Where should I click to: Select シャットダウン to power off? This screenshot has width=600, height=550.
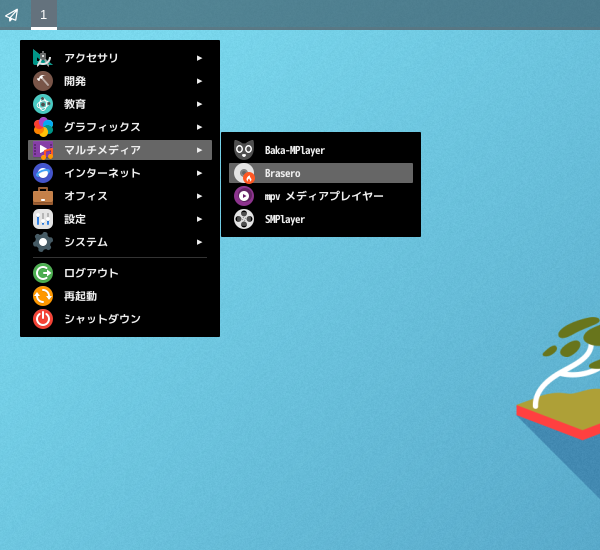[102, 319]
